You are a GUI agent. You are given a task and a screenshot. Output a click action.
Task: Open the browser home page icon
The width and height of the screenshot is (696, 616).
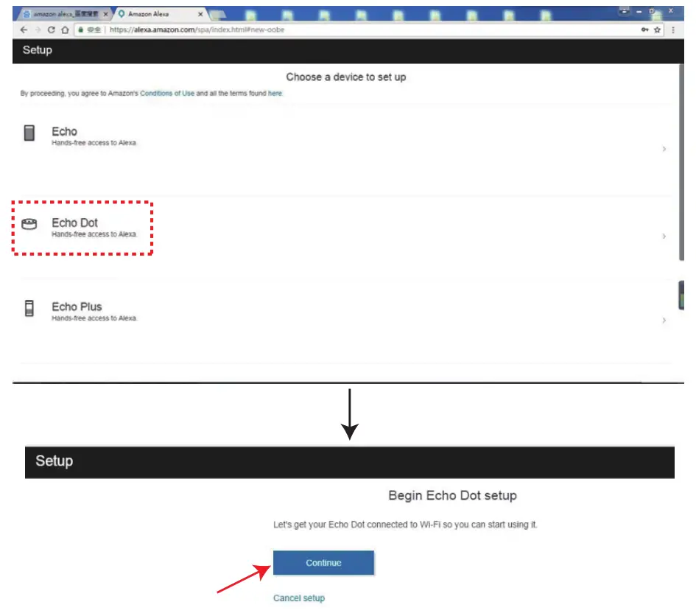[x=65, y=29]
